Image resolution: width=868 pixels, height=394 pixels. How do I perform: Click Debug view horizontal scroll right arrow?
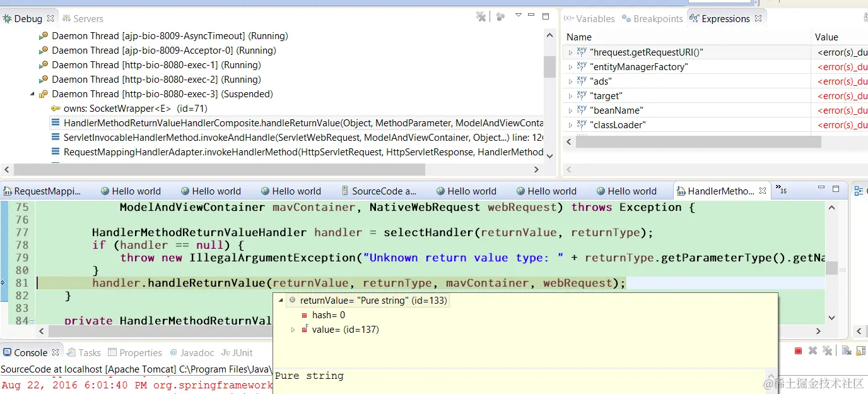(x=536, y=169)
